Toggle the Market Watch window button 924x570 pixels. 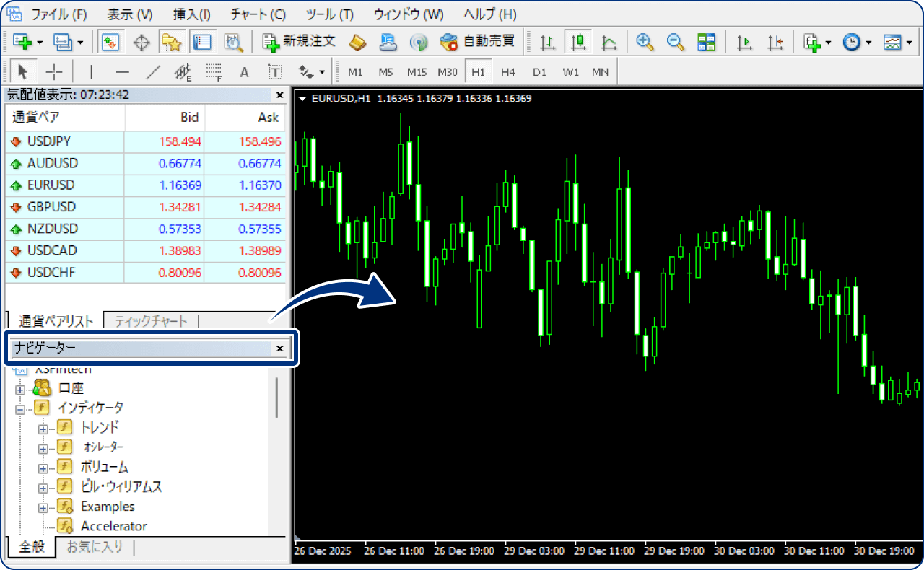pos(110,43)
